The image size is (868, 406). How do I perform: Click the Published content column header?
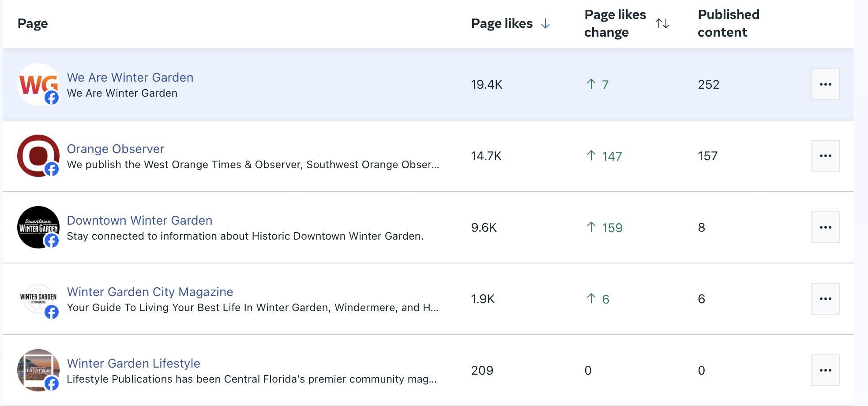tap(728, 23)
